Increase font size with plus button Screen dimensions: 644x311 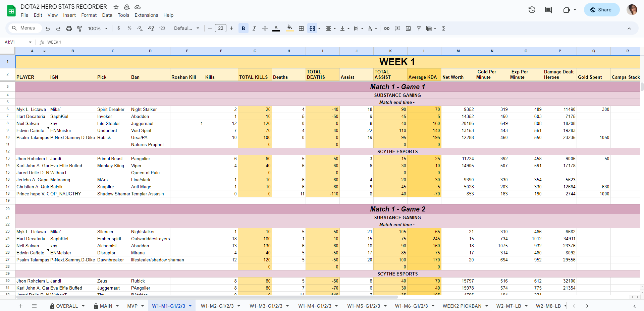click(x=231, y=28)
